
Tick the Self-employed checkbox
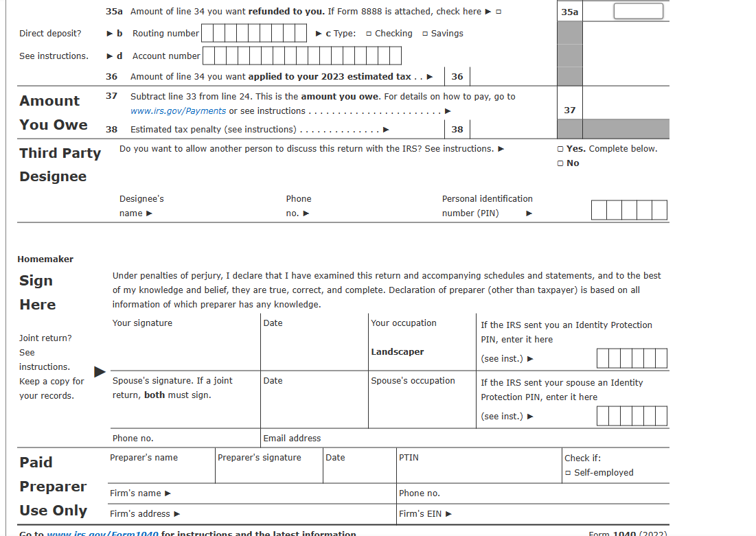pos(568,473)
